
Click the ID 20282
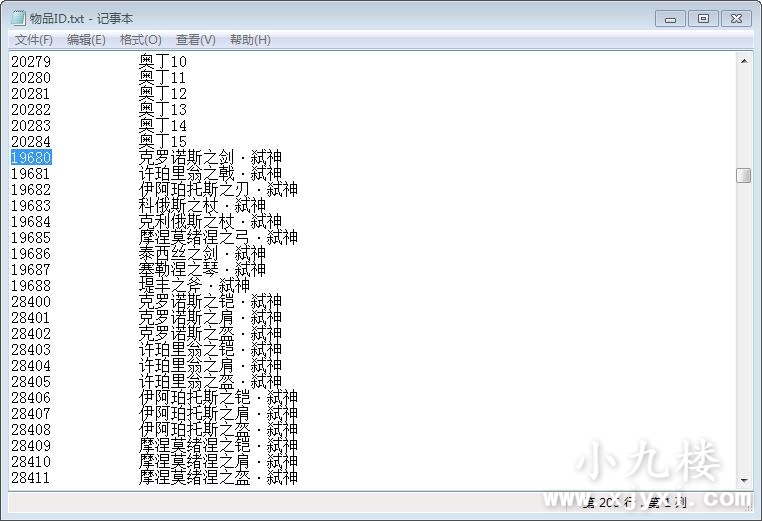(x=31, y=110)
